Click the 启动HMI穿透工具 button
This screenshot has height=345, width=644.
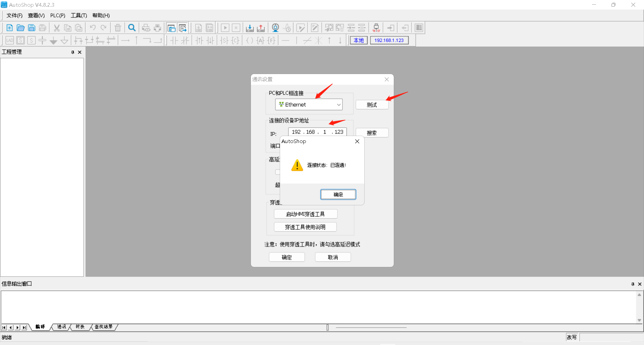click(x=306, y=214)
